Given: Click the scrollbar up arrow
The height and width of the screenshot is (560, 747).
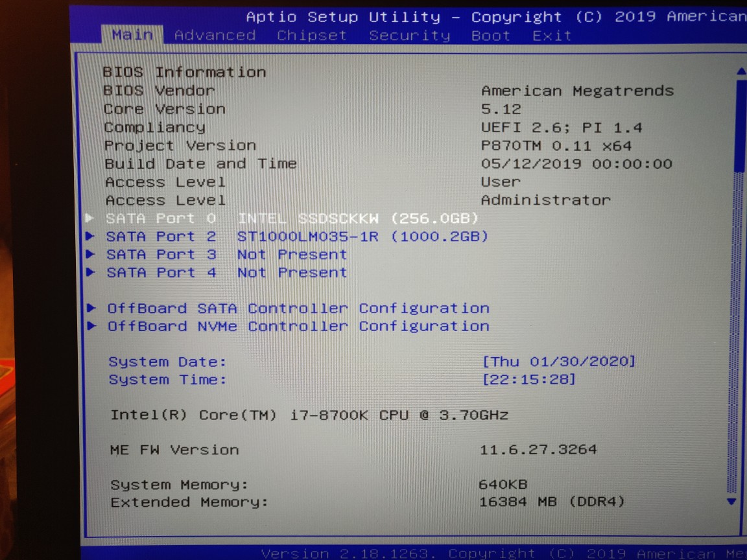Looking at the screenshot, I should click(741, 71).
